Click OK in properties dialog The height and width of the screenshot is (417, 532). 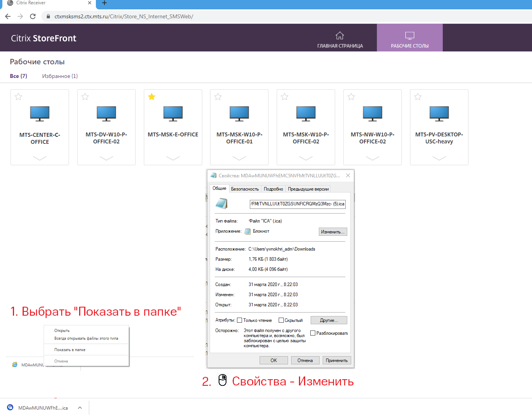[274, 360]
